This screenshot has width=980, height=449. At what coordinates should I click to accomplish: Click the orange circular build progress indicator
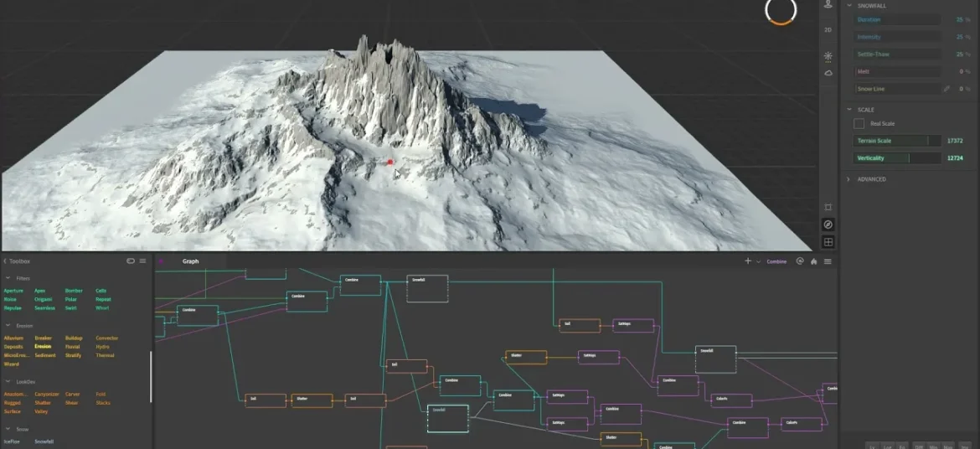pyautogui.click(x=781, y=11)
